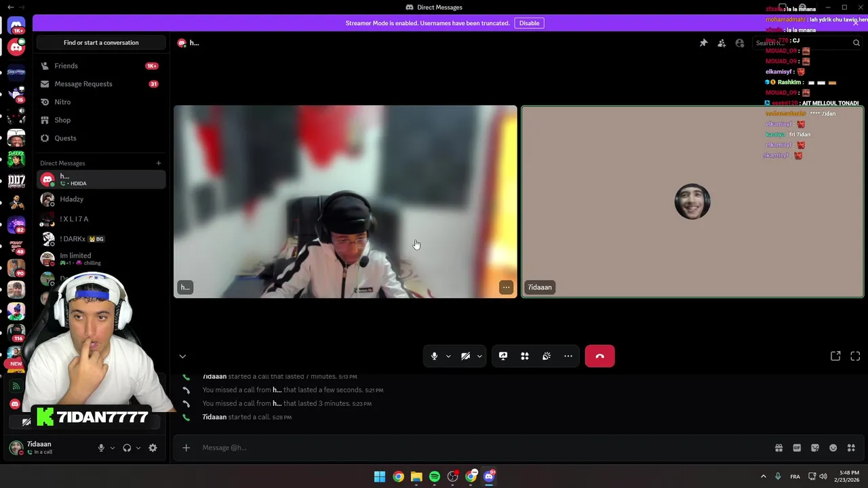Open more options on h... video tile
The width and height of the screenshot is (868, 488).
(x=506, y=287)
